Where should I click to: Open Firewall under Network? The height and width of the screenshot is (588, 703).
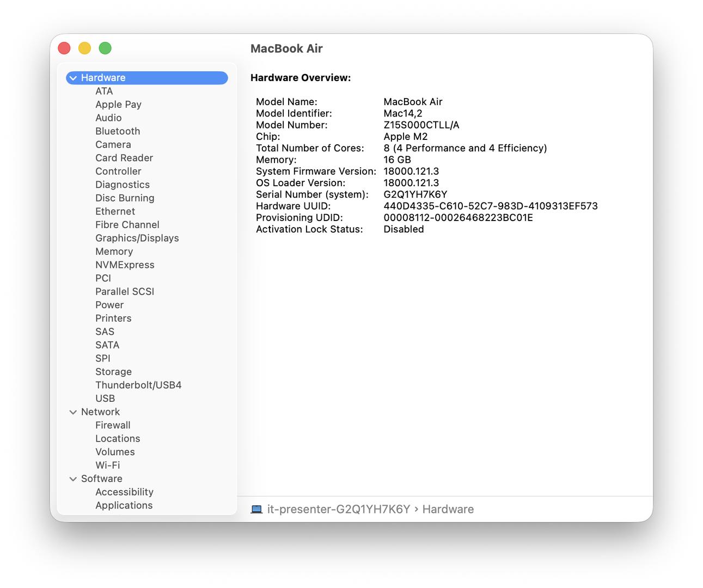pyautogui.click(x=113, y=425)
